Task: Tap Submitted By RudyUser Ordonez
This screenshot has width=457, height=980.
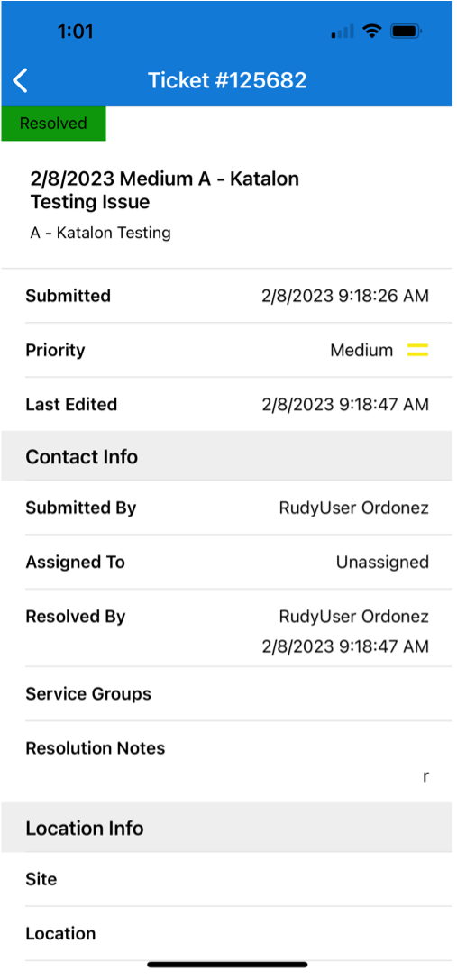Action: pos(227,508)
